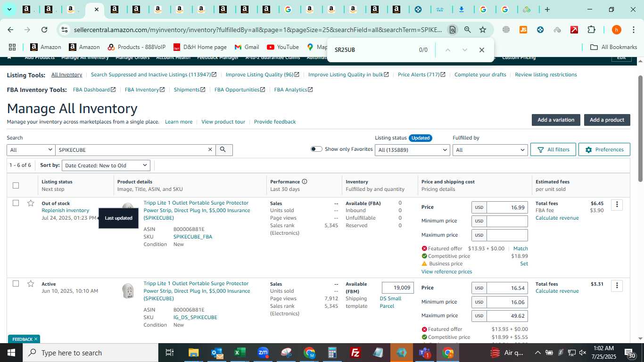Jump to the previous find result
Screen dimensions: 644x362
448,50
